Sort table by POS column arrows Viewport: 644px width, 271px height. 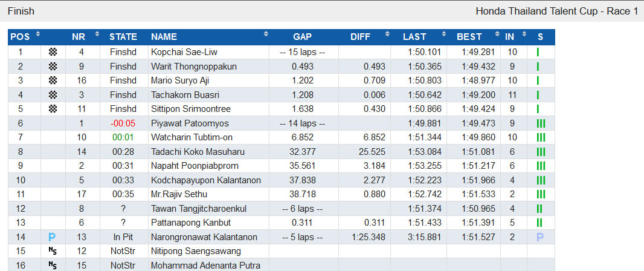click(x=38, y=34)
